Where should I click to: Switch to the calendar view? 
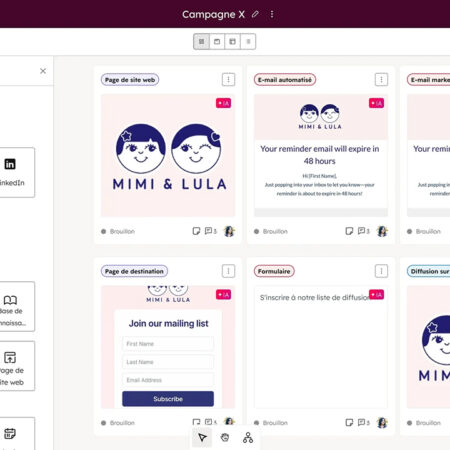(x=232, y=42)
